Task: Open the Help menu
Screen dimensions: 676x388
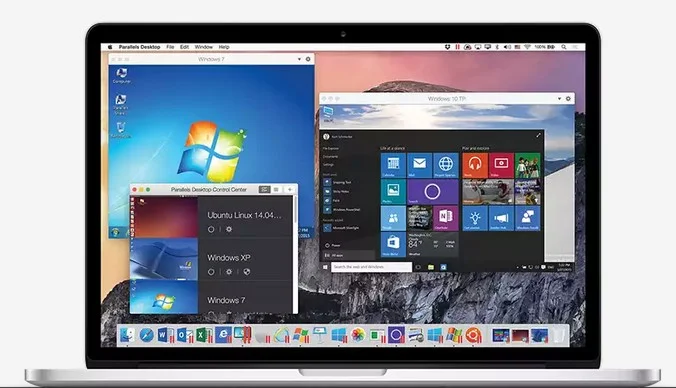Action: pos(224,47)
